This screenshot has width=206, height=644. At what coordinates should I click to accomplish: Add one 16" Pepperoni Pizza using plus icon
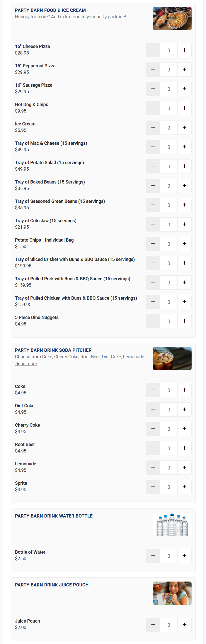tap(184, 69)
